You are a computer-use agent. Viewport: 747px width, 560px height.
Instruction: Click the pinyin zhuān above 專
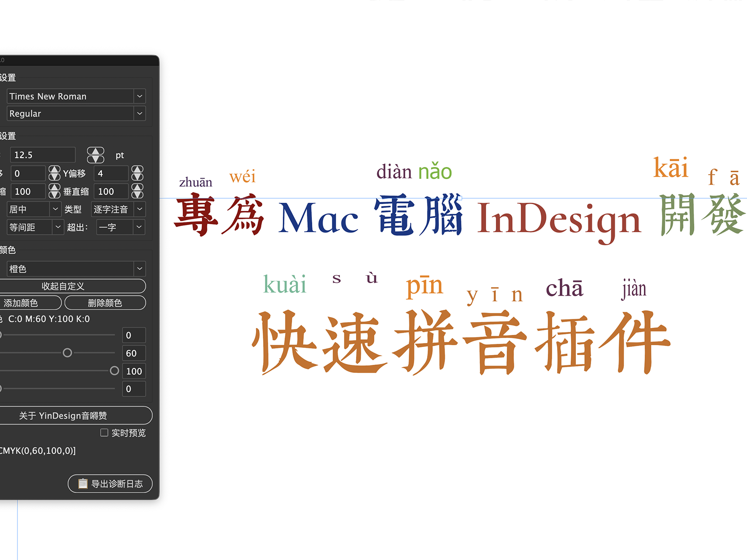[196, 182]
